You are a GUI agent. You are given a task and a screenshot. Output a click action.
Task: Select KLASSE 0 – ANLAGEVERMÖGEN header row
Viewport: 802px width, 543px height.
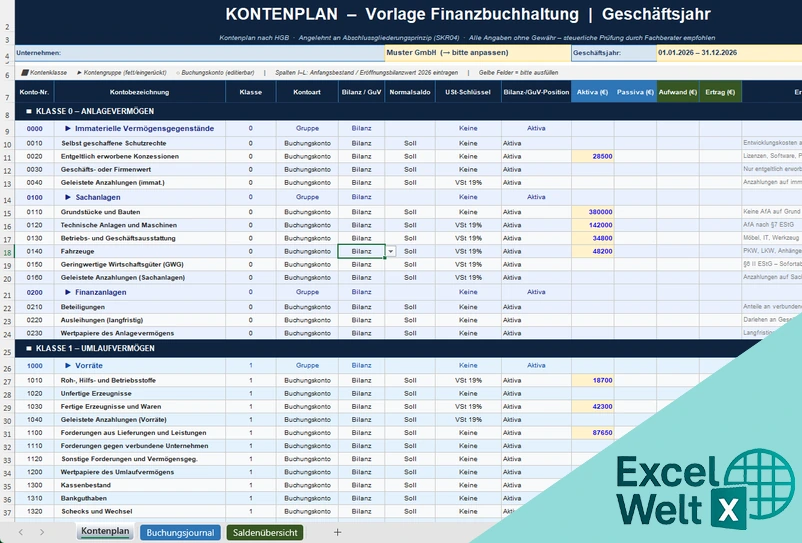click(x=408, y=111)
